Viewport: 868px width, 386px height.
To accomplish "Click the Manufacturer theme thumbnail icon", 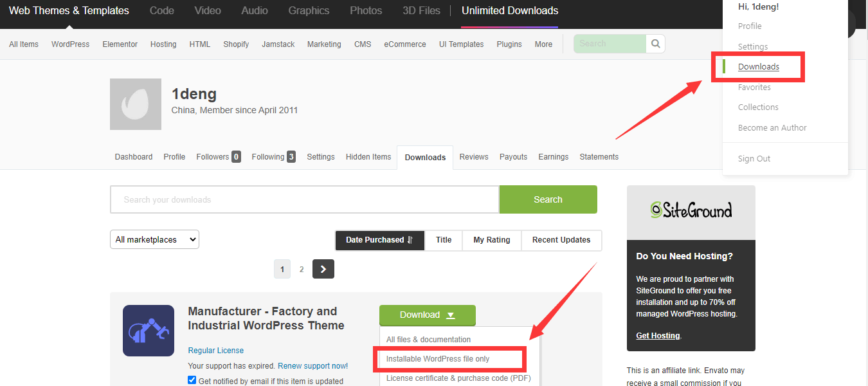I will [x=149, y=331].
